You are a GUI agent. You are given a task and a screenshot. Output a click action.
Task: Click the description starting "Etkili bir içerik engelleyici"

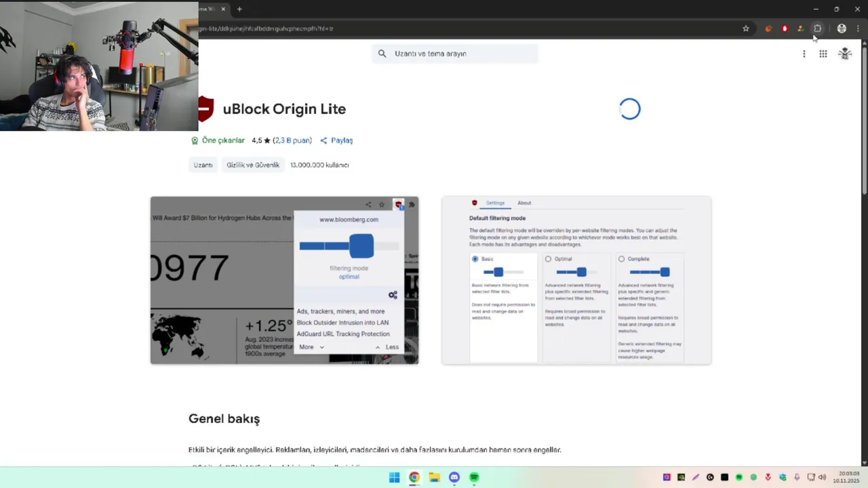pyautogui.click(x=375, y=450)
